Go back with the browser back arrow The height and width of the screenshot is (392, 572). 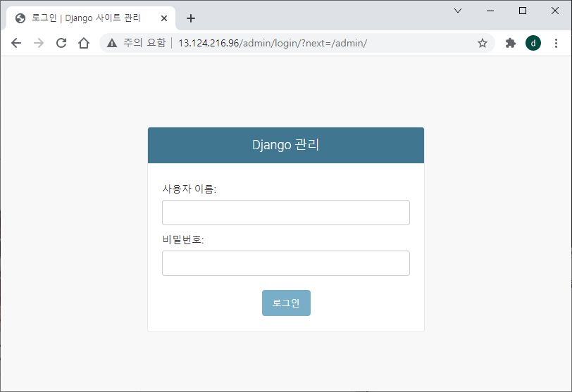16,43
